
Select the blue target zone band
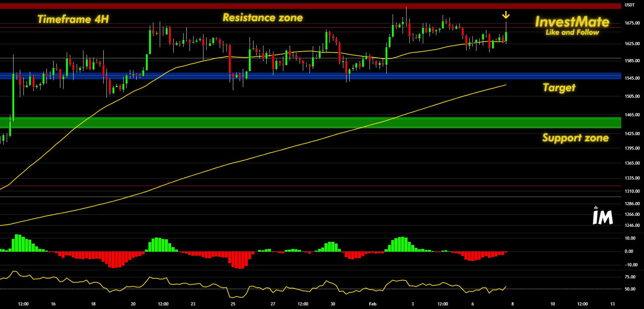(x=311, y=76)
